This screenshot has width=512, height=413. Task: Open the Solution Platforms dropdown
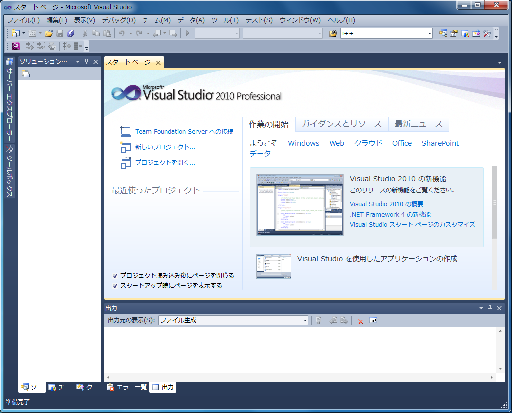point(282,33)
